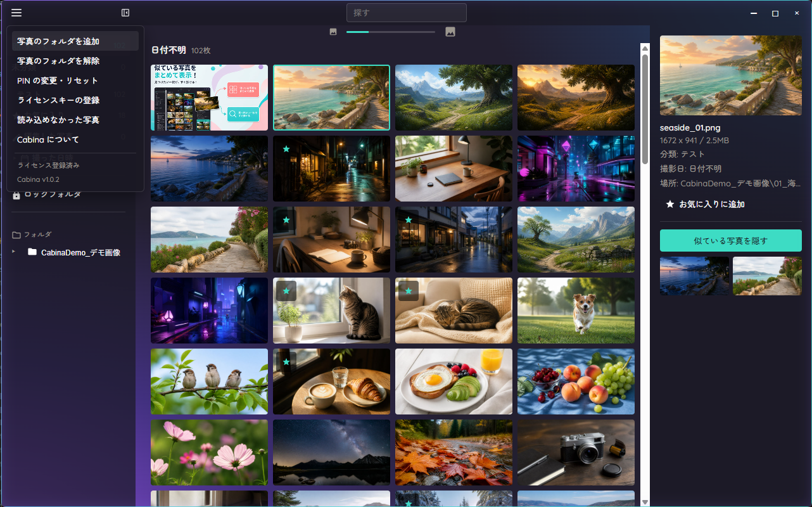Click the large seaside preview in the details panel
812x507 pixels.
731,75
